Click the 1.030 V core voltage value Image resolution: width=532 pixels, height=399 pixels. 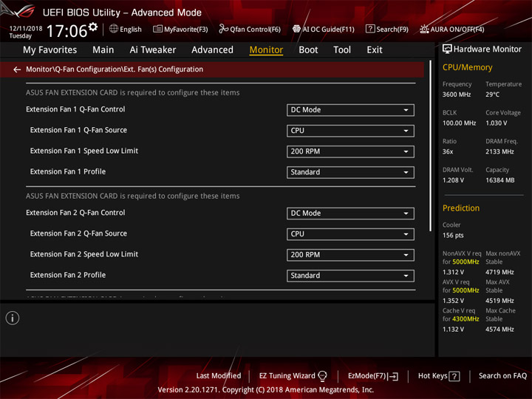click(497, 123)
